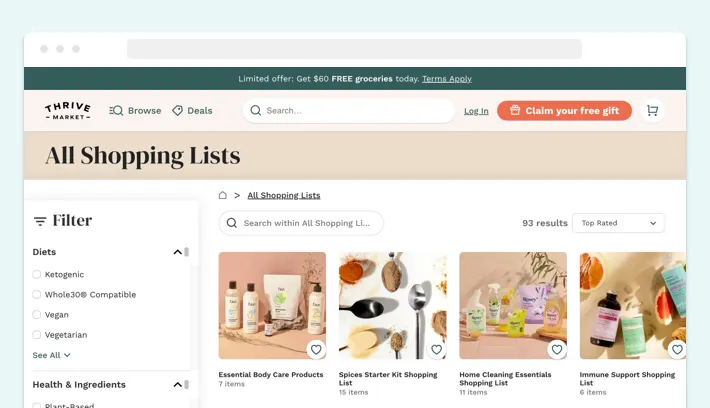Focus Search within All Shopping Lists field

click(301, 223)
